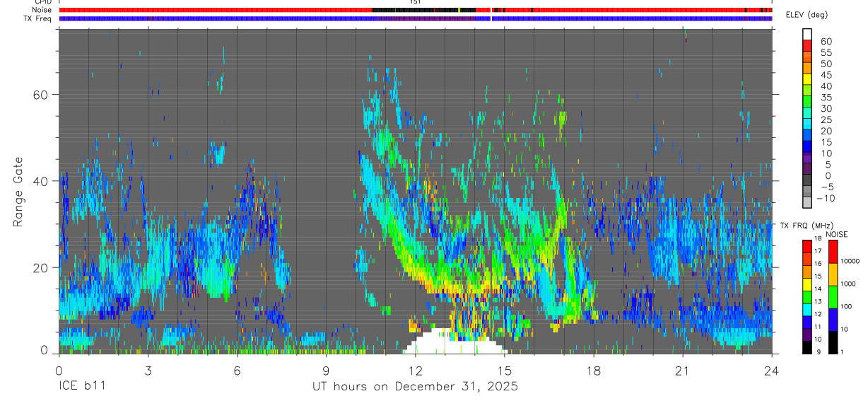Select lightest gray swatch below -10 elevation
This screenshot has height=401, width=868.
(x=807, y=201)
